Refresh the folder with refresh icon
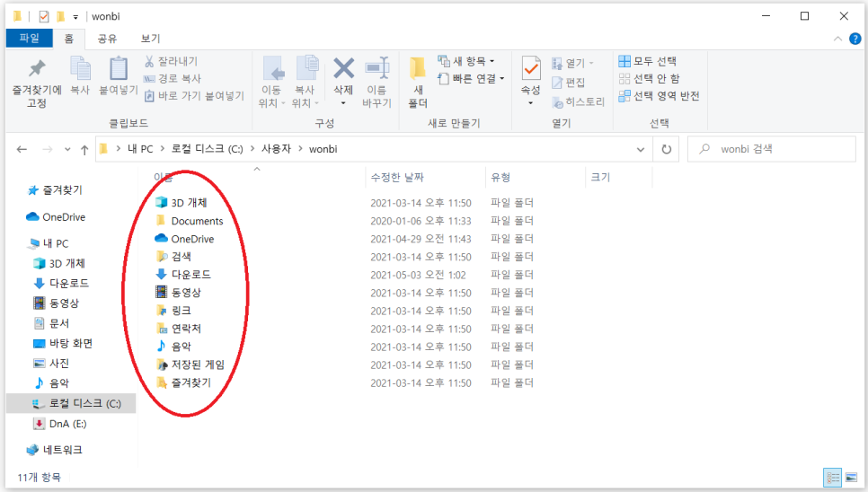Image resolution: width=868 pixels, height=492 pixels. click(667, 149)
